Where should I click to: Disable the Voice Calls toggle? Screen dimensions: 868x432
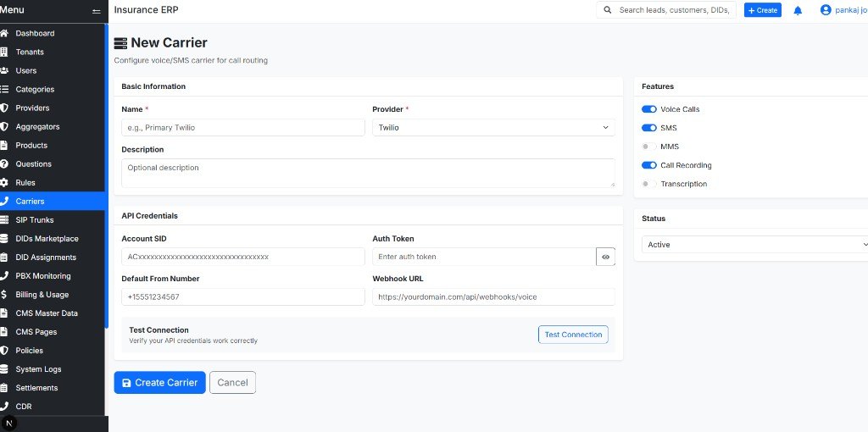pyautogui.click(x=648, y=109)
